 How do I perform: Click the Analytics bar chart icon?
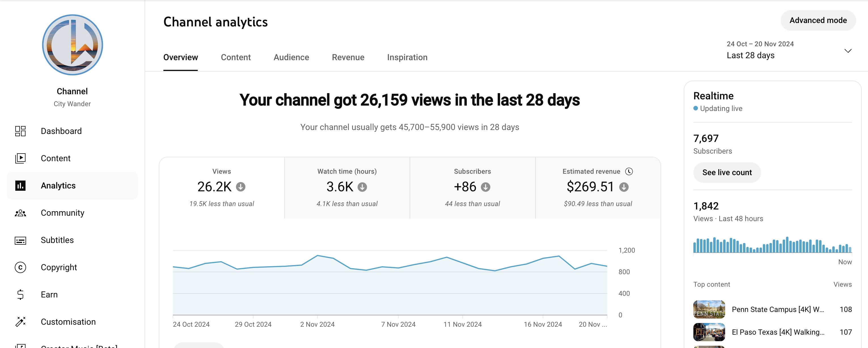coord(20,186)
